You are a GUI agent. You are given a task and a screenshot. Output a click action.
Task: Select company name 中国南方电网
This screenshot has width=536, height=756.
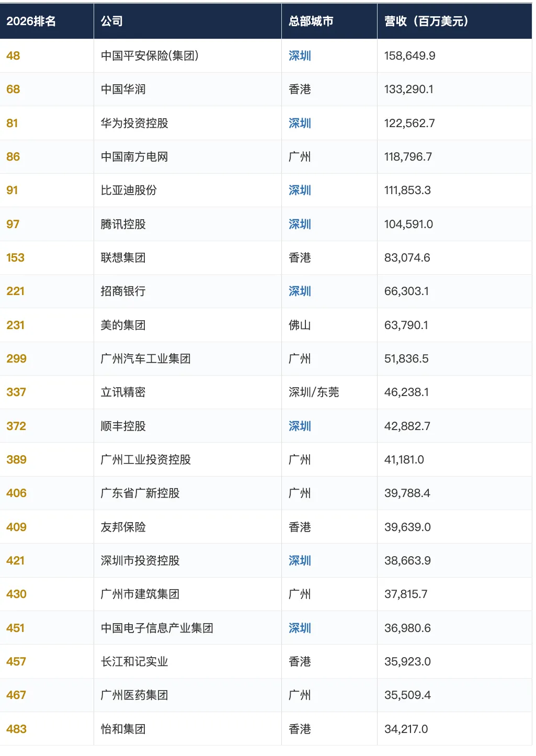tap(134, 157)
